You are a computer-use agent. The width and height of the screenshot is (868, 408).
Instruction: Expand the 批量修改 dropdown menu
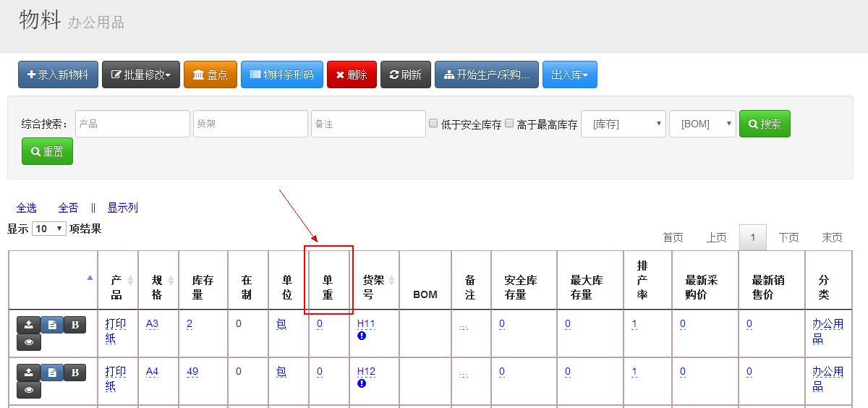coord(141,75)
